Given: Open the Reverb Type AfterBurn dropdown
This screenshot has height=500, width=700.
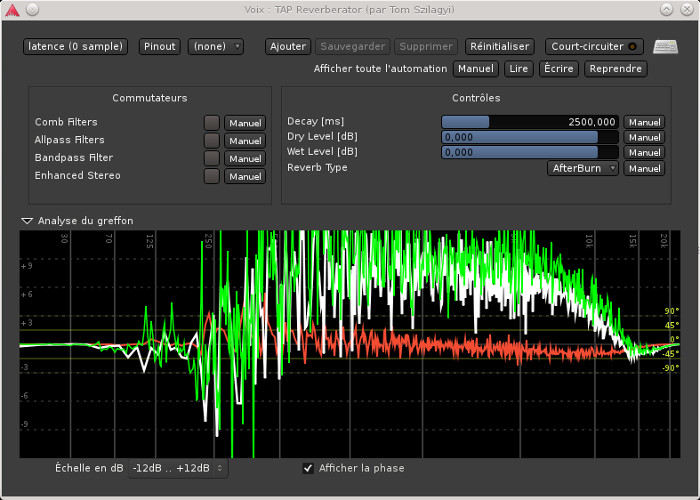Looking at the screenshot, I should click(583, 168).
